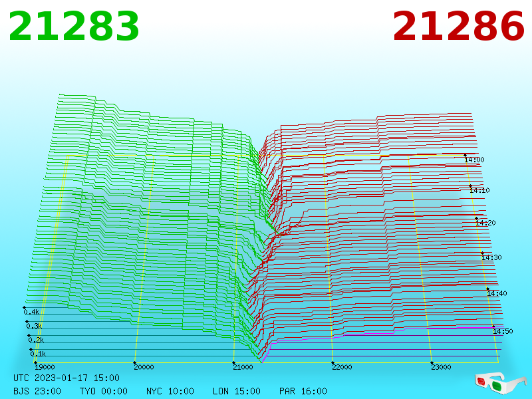Click the PAR 16:00 time entry
Image resolution: width=532 pixels, height=399 pixels.
(303, 391)
